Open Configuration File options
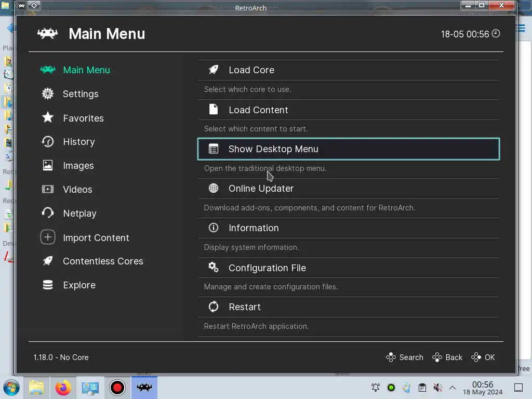Screen dimensions: 532x399 point(349,268)
